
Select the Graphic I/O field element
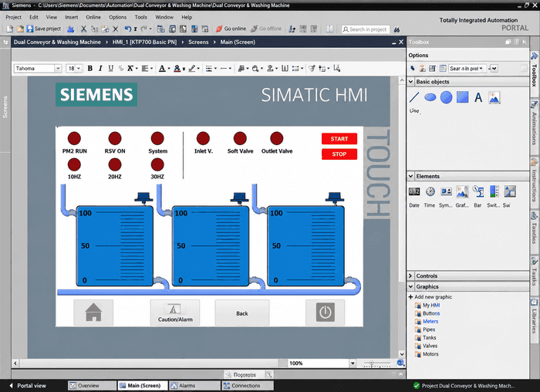click(462, 191)
